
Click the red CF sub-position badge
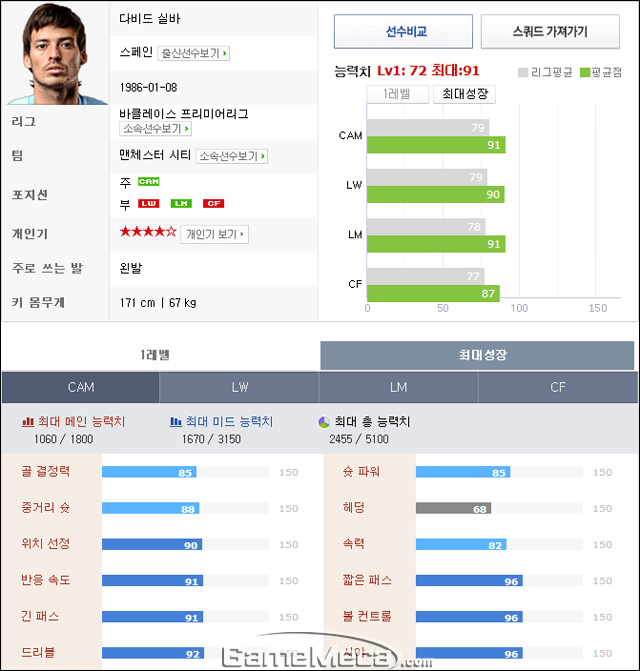213,203
